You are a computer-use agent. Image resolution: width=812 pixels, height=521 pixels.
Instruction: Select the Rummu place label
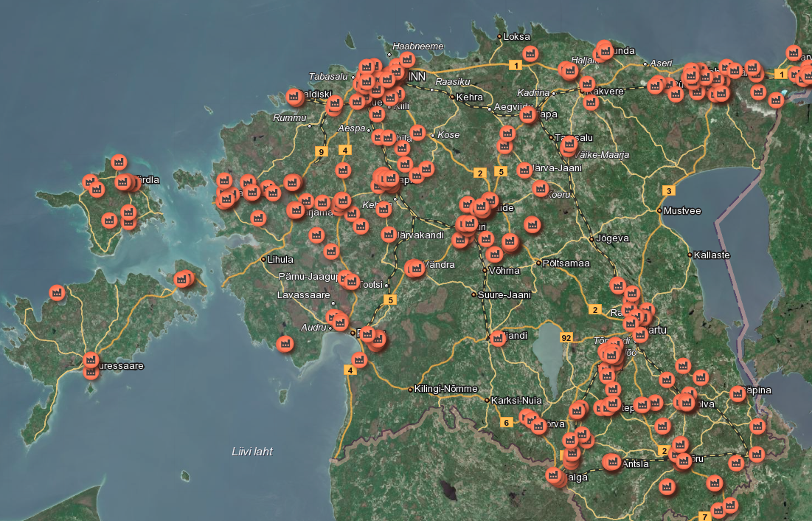tap(290, 118)
